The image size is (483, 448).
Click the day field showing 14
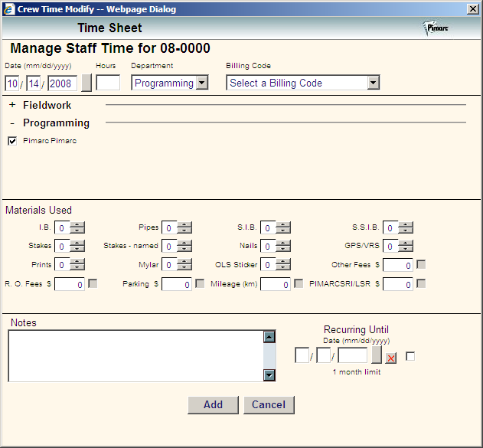coord(34,83)
